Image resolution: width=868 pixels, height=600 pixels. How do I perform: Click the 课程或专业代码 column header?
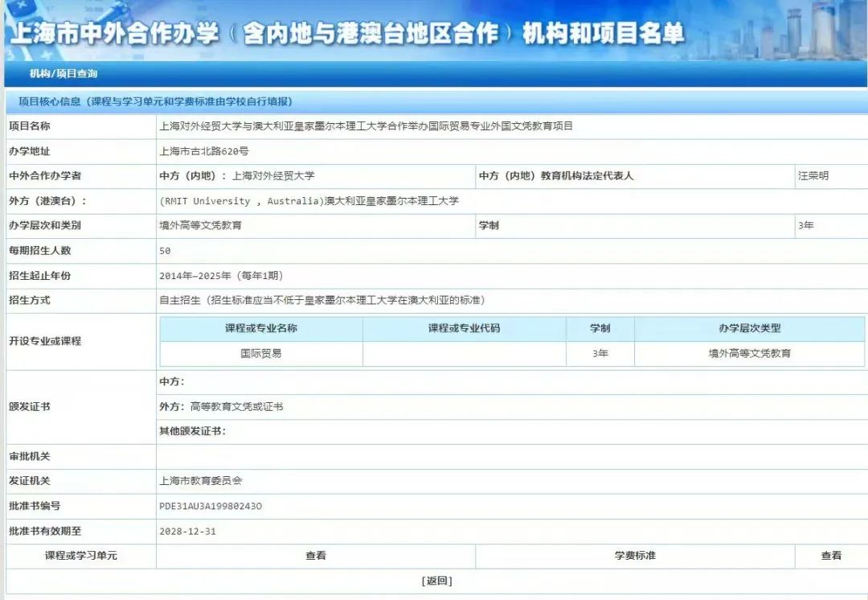(464, 328)
